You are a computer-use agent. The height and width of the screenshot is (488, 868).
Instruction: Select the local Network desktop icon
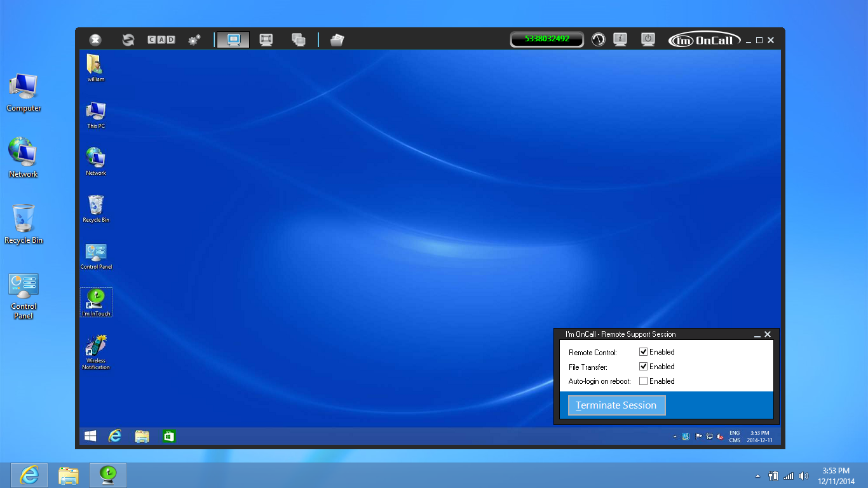[24, 158]
